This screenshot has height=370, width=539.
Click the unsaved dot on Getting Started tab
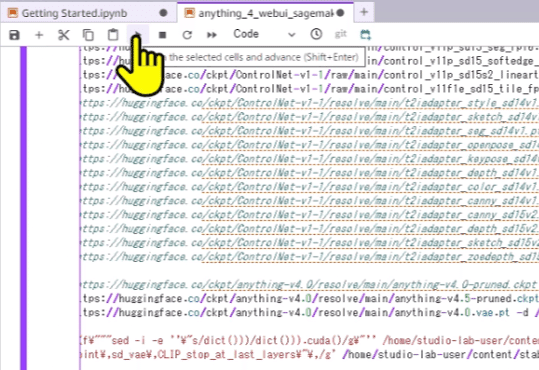point(164,13)
